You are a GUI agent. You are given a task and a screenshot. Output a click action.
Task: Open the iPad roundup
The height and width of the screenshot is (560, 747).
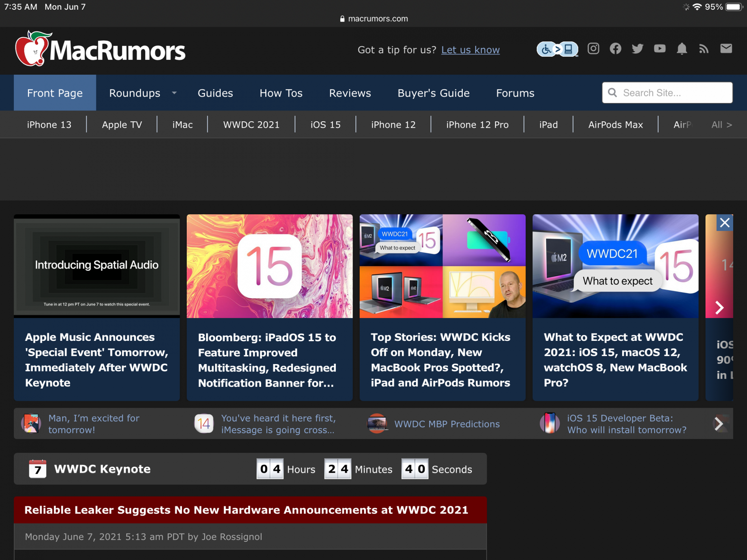pyautogui.click(x=548, y=125)
